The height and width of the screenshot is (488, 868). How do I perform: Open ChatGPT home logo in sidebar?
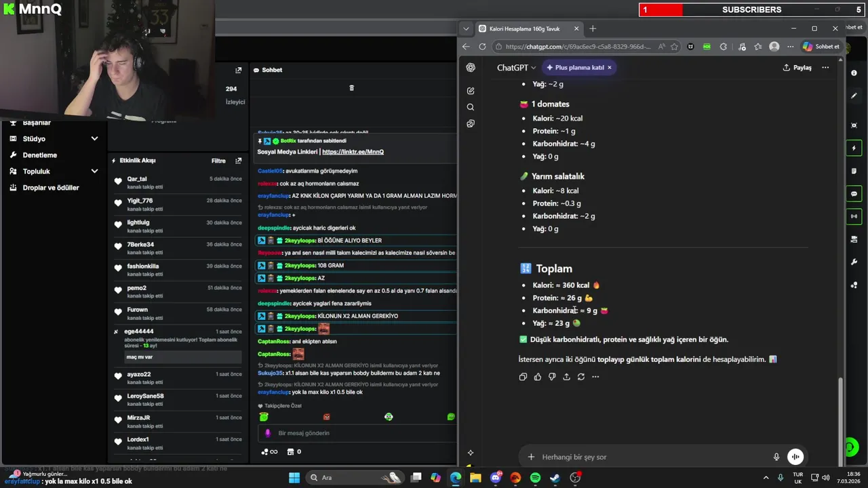pos(471,67)
